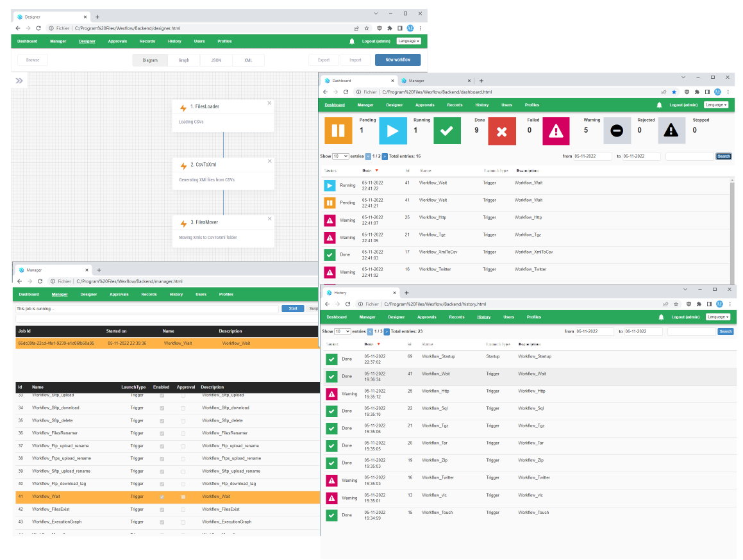This screenshot has height=560, width=743.
Task: Toggle Enabled checkbox for Workflow_FilesExist
Action: (162, 509)
